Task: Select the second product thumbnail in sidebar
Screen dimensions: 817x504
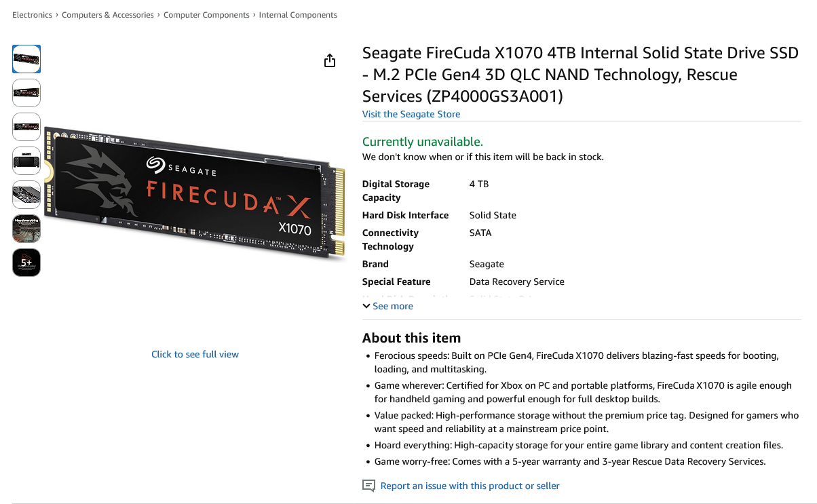Action: [26, 93]
